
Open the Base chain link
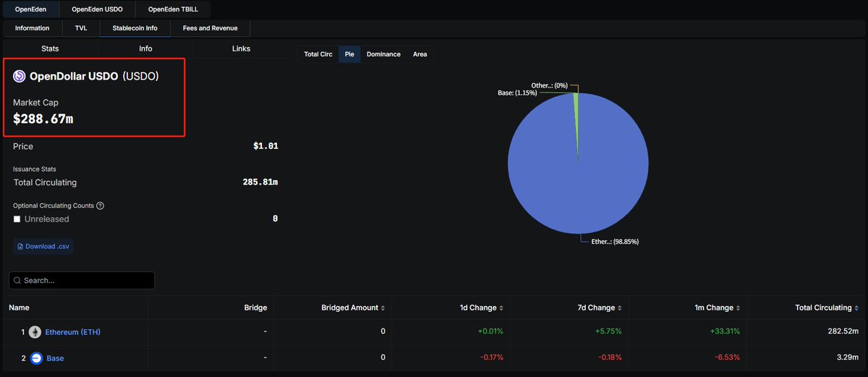click(55, 358)
